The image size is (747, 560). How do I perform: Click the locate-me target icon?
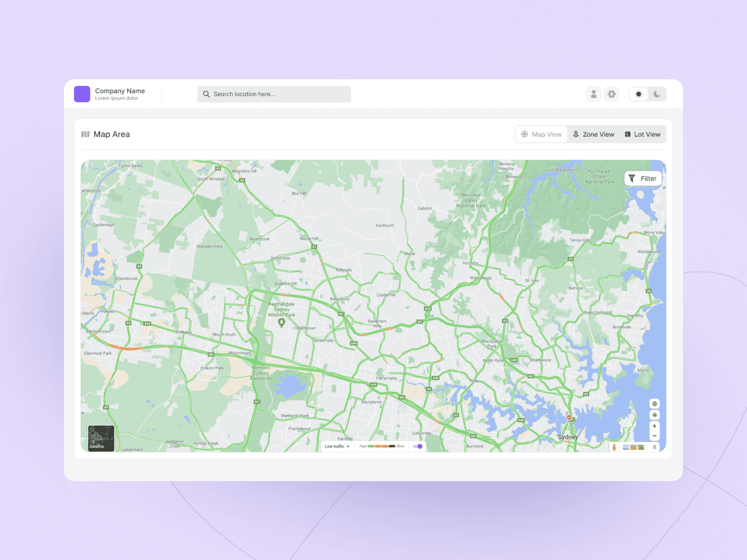click(655, 415)
